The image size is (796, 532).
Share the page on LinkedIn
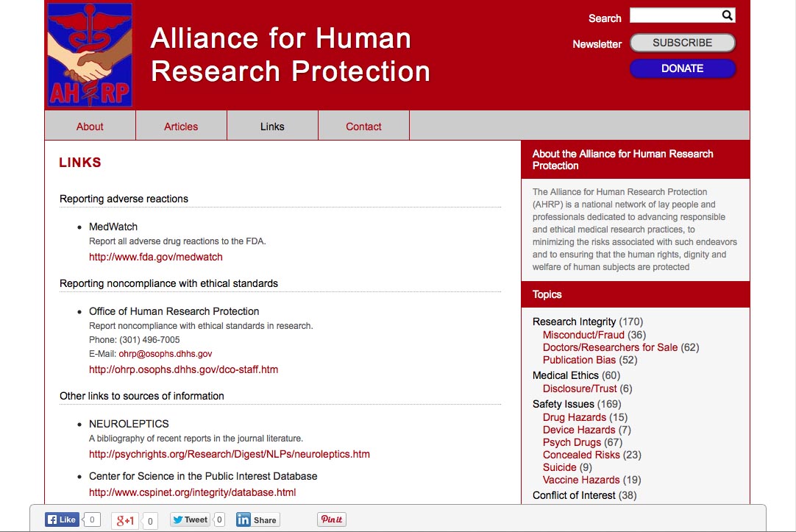pos(258,519)
